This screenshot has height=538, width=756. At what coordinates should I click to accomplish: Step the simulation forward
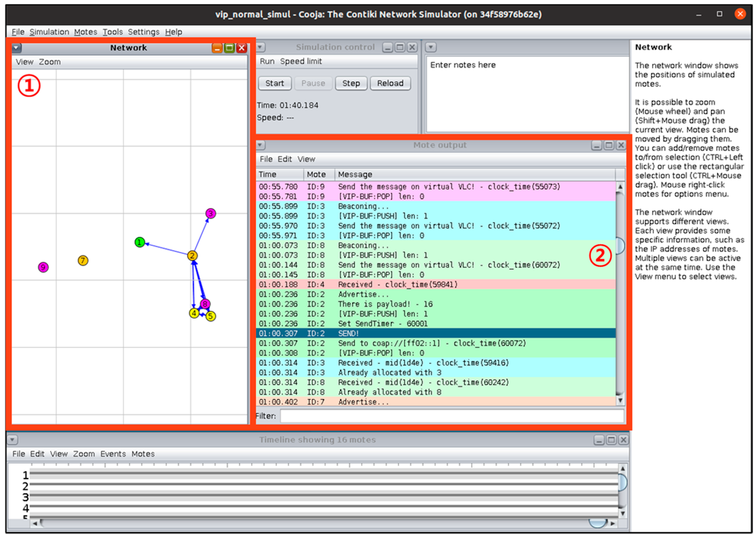click(351, 83)
